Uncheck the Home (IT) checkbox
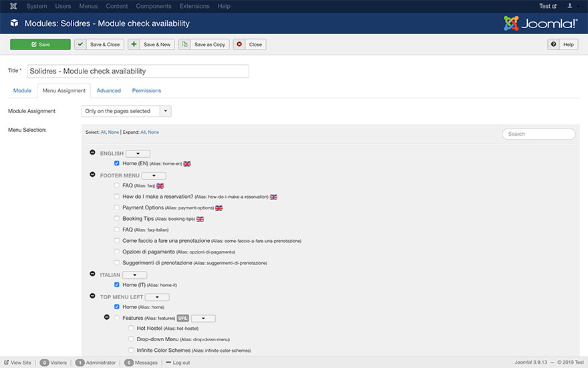 pyautogui.click(x=117, y=284)
